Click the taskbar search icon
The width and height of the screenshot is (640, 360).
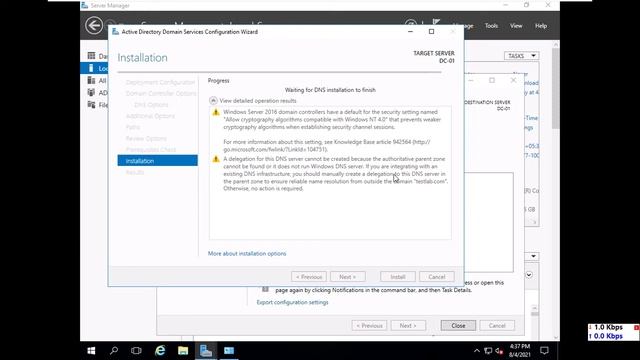114,351
